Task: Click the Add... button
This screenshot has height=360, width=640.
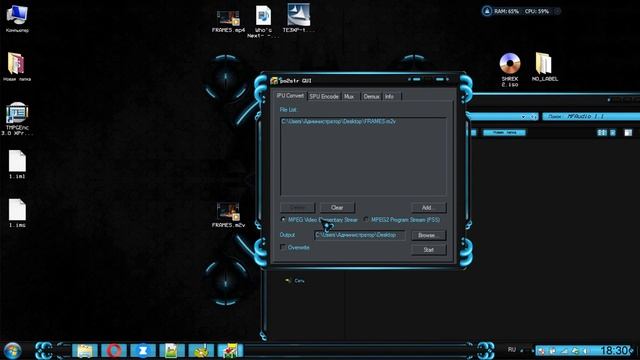Action: pyautogui.click(x=429, y=208)
